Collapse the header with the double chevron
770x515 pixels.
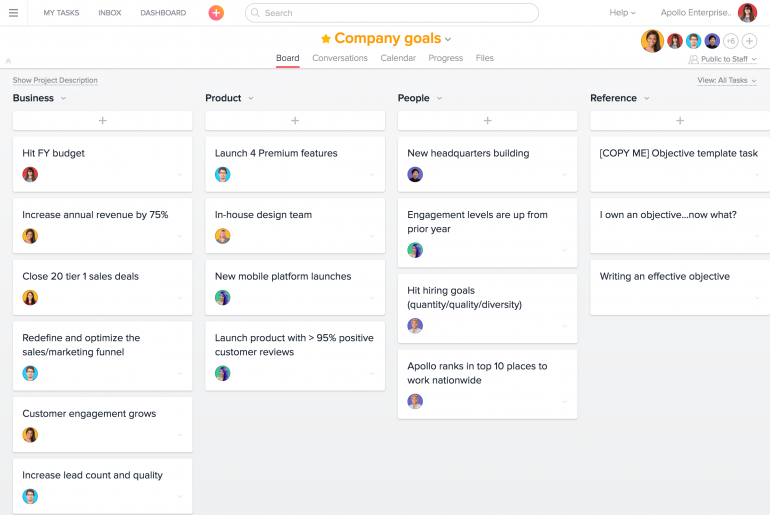8,61
